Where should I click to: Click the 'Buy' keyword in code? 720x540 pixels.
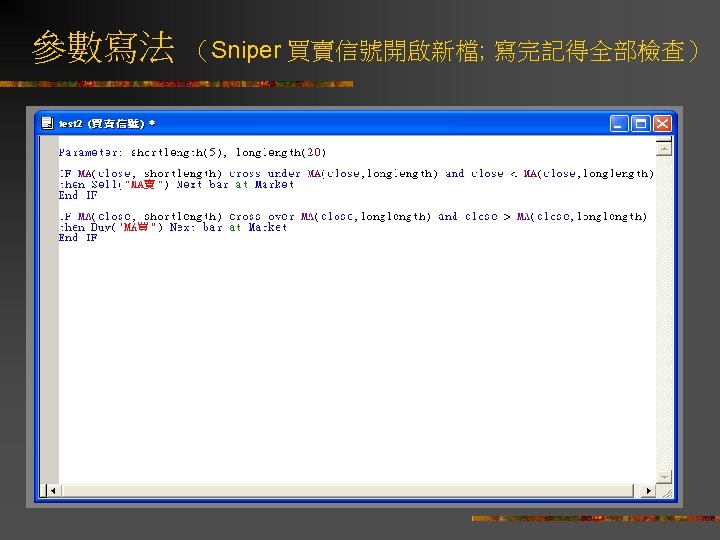pos(101,227)
